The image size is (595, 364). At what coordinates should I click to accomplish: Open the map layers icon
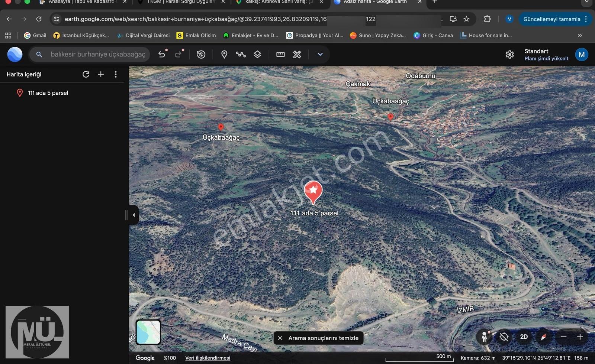click(x=257, y=55)
